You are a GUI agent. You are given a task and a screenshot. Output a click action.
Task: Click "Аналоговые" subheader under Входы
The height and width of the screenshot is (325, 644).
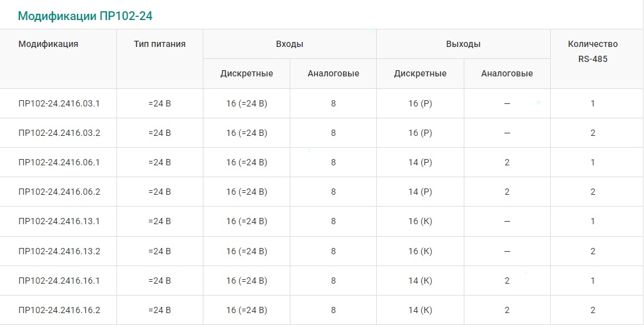click(x=334, y=73)
